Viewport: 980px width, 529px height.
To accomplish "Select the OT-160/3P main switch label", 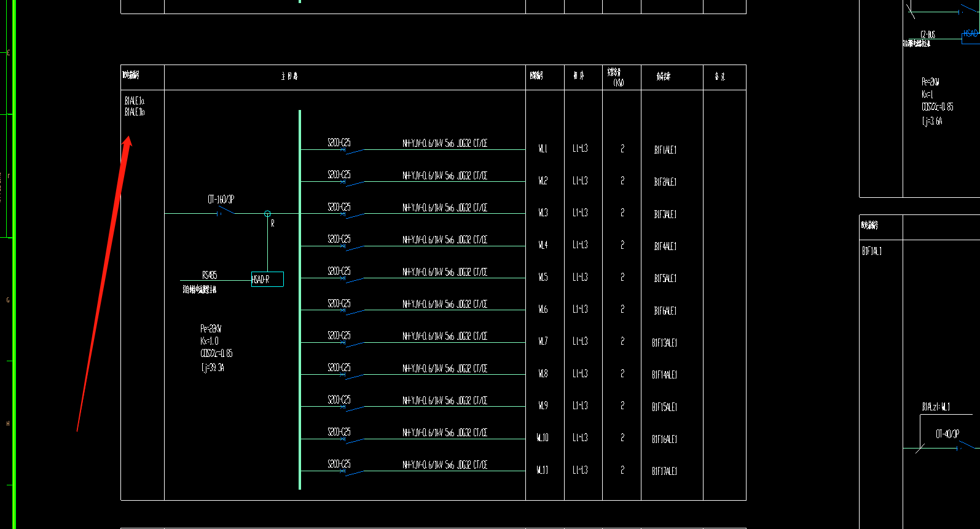I will click(221, 199).
